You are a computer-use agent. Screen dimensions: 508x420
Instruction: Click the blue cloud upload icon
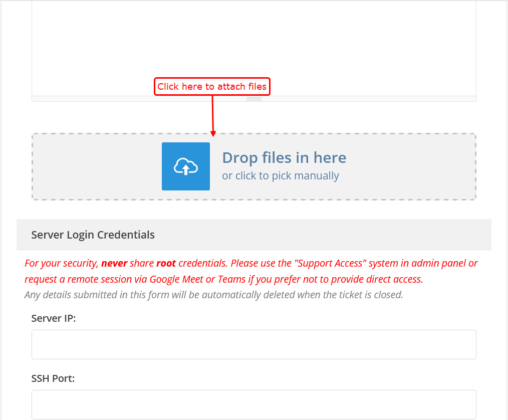tap(185, 166)
